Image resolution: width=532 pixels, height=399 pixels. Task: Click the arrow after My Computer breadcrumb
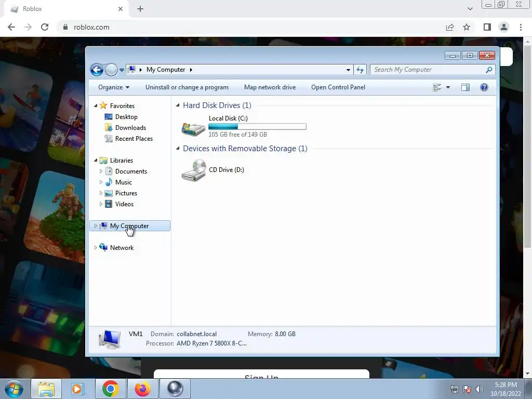point(191,70)
